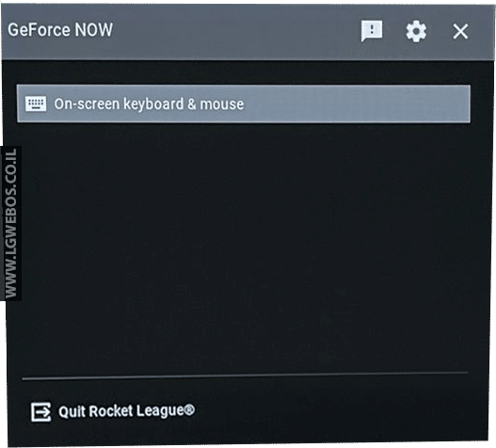The height and width of the screenshot is (448, 496).
Task: Report an issue with the exclamation bubble
Action: (372, 31)
